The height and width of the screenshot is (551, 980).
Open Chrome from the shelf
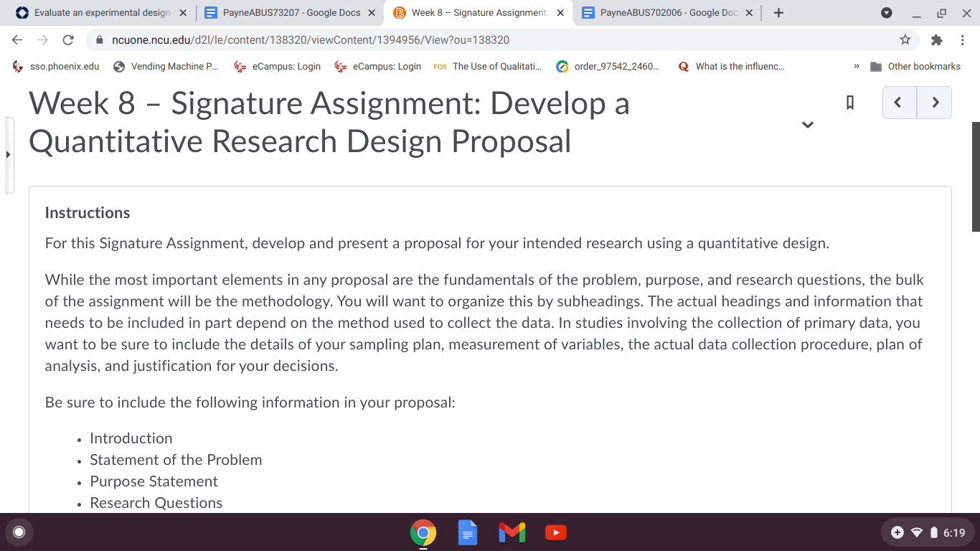click(x=423, y=532)
